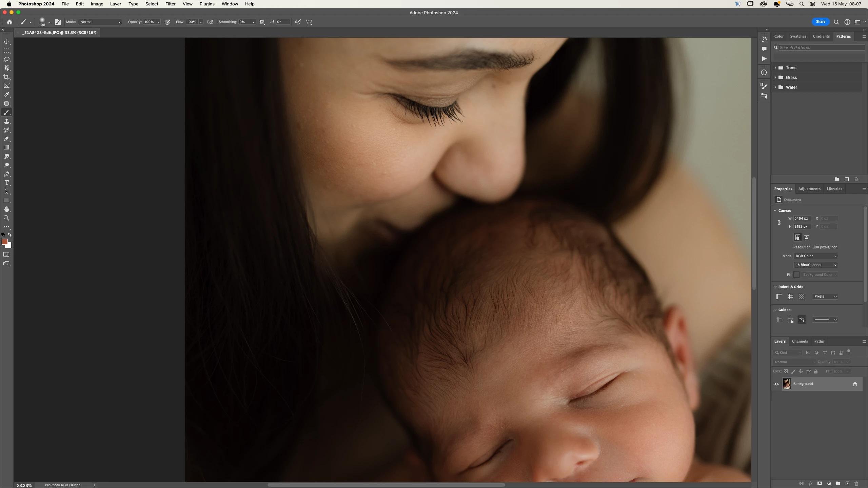
Task: Toggle airbrush-style build-up effect
Action: tap(210, 22)
